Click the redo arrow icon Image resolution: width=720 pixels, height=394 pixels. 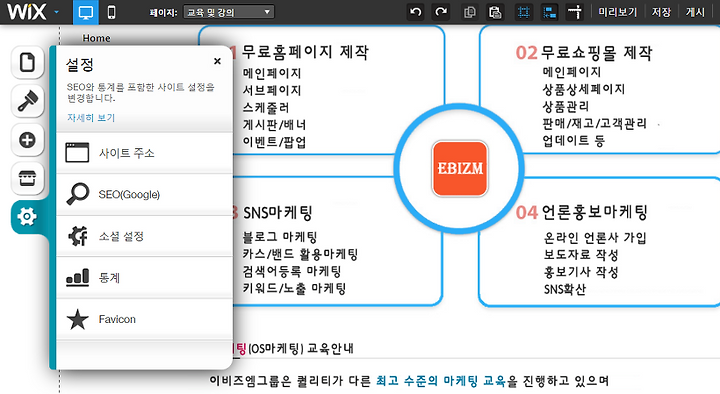[x=441, y=12]
